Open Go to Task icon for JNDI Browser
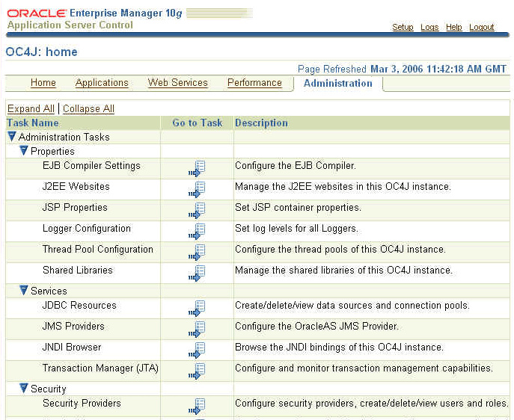Screen dimensions: 514x420 [197, 350]
